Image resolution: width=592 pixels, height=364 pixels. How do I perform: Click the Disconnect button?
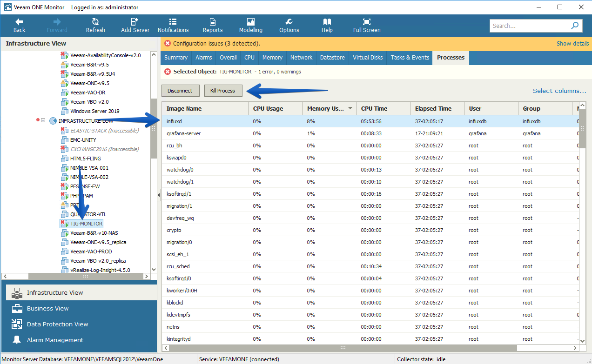pos(181,91)
